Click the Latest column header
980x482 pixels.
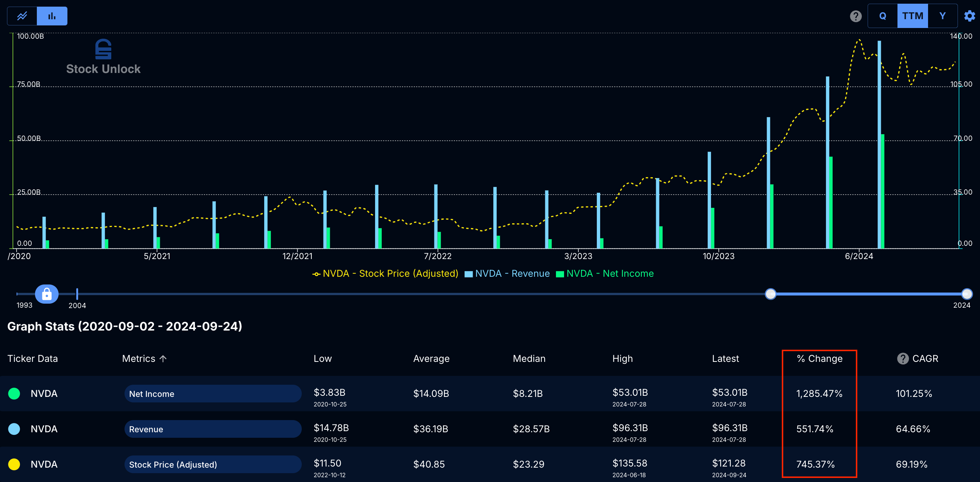(725, 359)
